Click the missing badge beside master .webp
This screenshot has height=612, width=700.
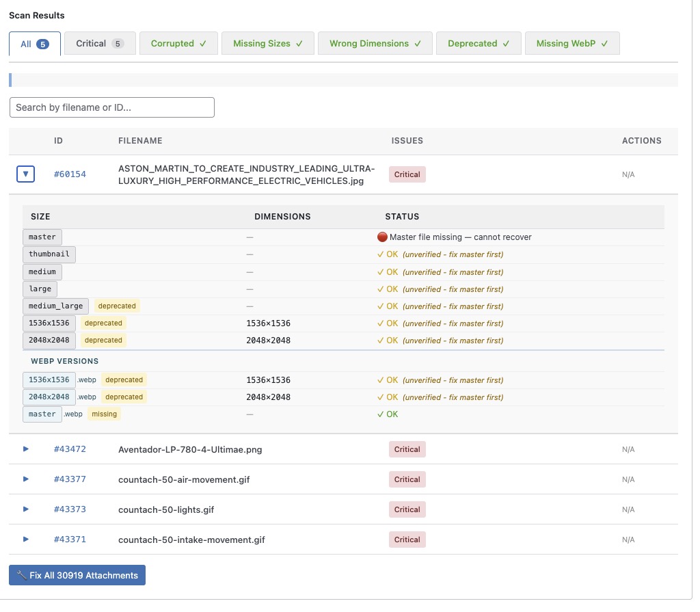coord(104,414)
